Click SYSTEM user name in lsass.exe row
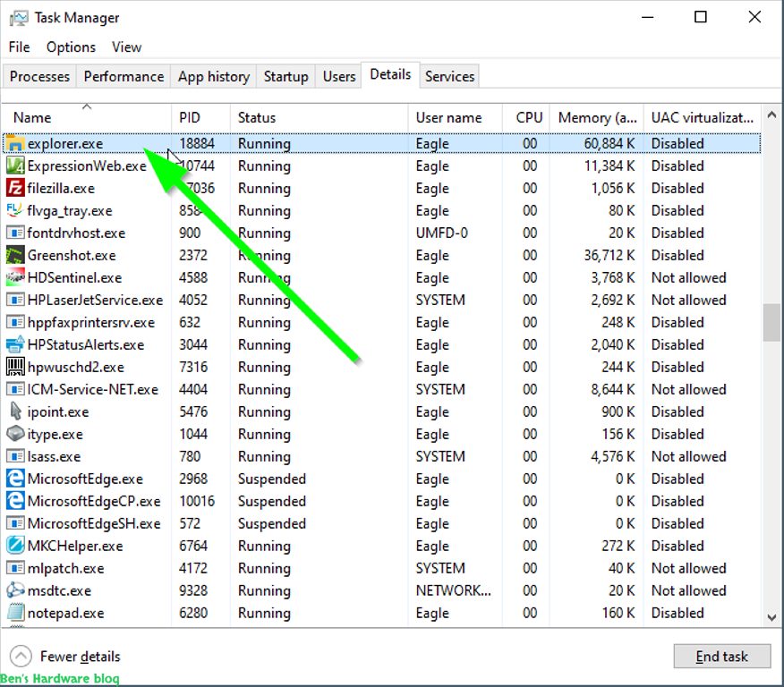 click(440, 456)
